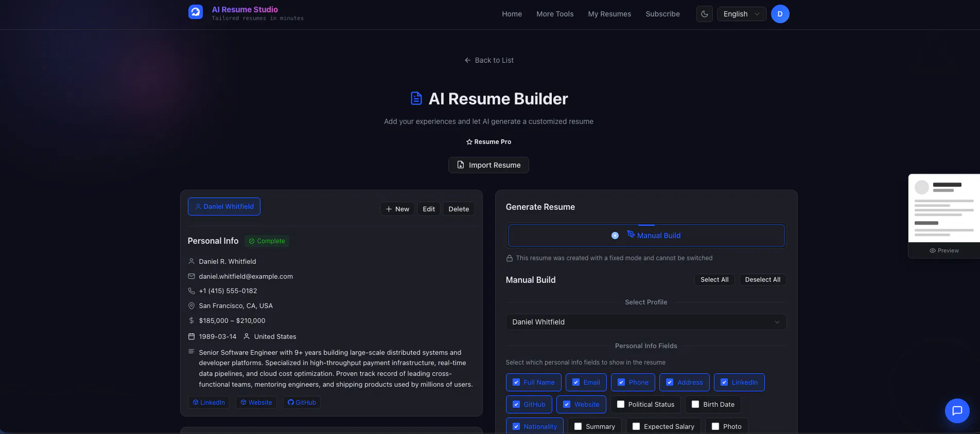Click the Resume Pro star badge

point(488,142)
